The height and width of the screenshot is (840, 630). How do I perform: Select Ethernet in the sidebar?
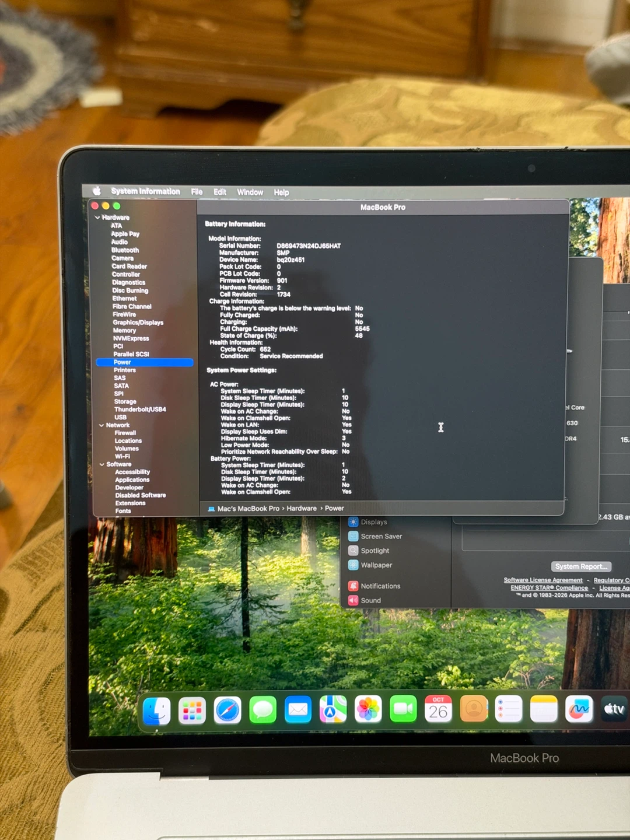point(125,299)
